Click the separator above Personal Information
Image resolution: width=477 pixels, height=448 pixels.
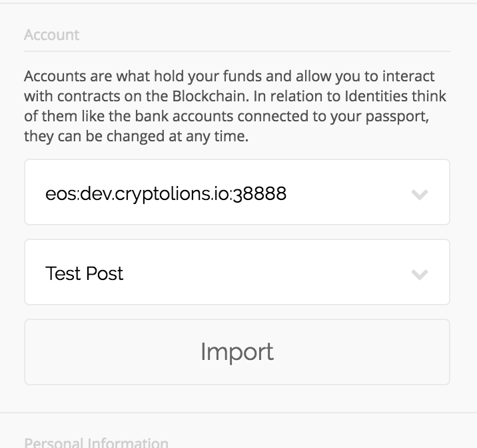tap(238, 413)
